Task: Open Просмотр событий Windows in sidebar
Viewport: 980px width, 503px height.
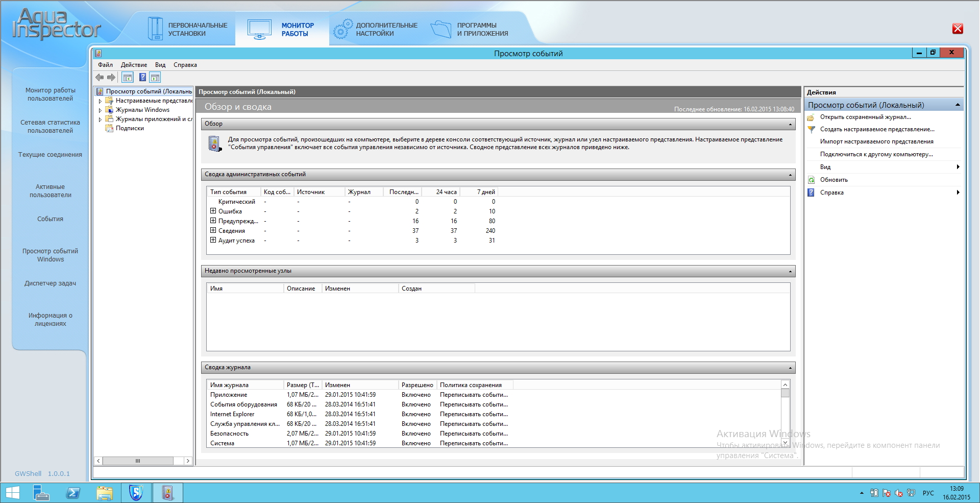Action: click(51, 255)
